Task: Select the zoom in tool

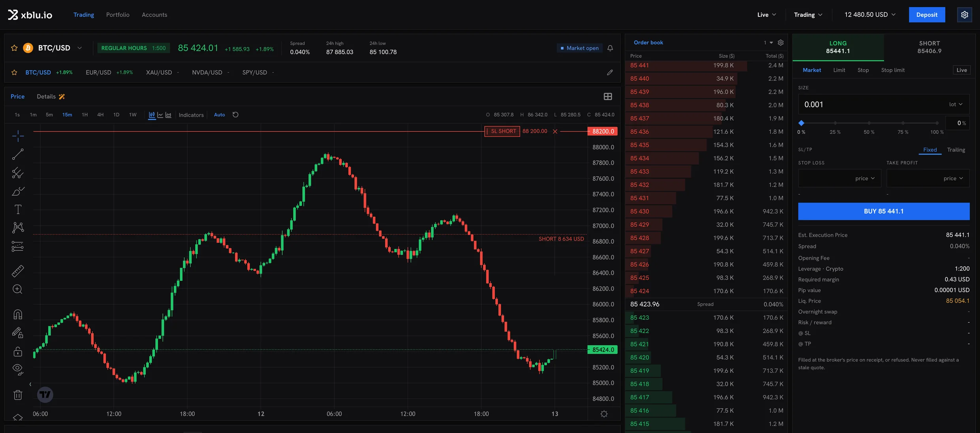Action: [18, 289]
